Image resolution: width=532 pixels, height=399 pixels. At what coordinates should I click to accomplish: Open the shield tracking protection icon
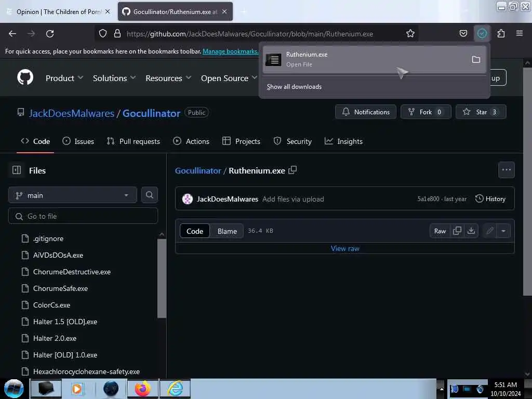click(x=103, y=34)
